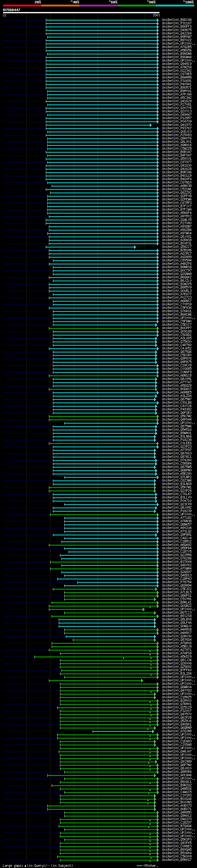Screen dimensions: 197x868
Task: Click the =50char. scale legend
Action: 147,866
